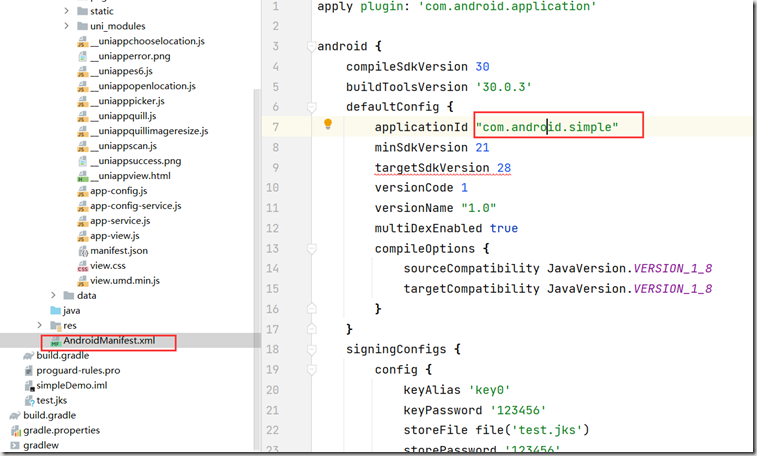The image size is (757, 456).
Task: Expand the res folder arrow
Action: (x=41, y=325)
